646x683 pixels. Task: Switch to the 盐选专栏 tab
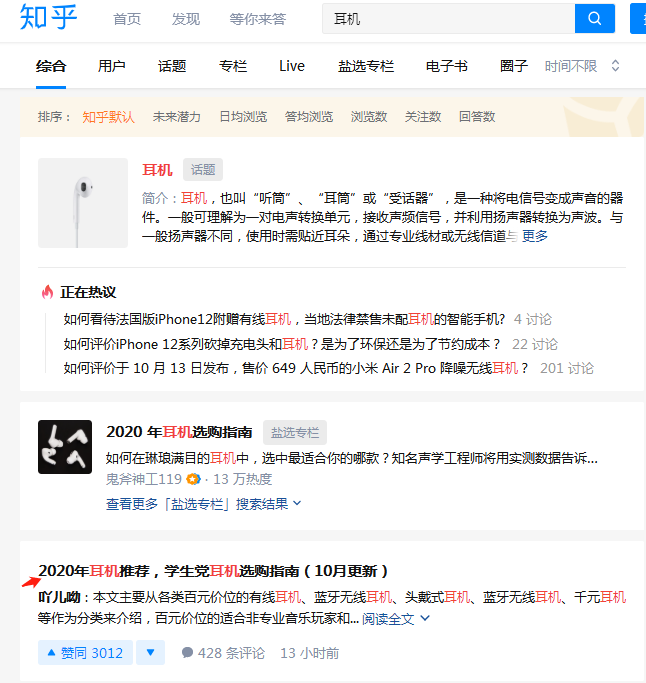366,66
